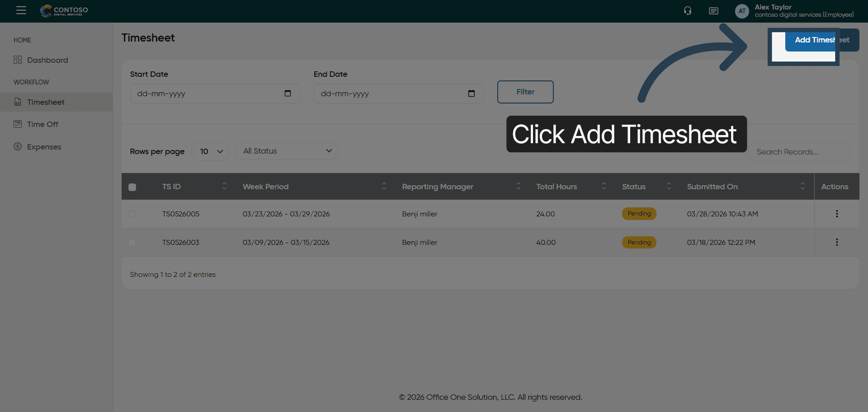Open Start Date calendar picker icon
868x412 pixels.
[x=288, y=94]
